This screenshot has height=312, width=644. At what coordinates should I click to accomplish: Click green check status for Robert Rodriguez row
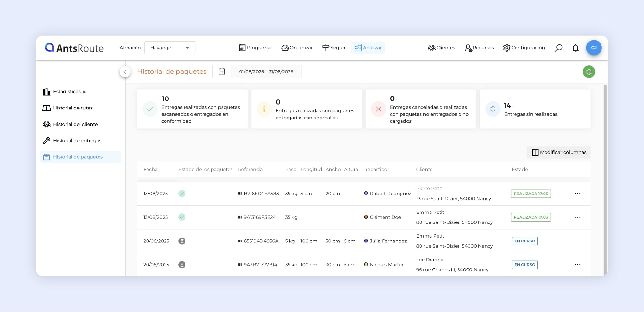click(x=182, y=194)
